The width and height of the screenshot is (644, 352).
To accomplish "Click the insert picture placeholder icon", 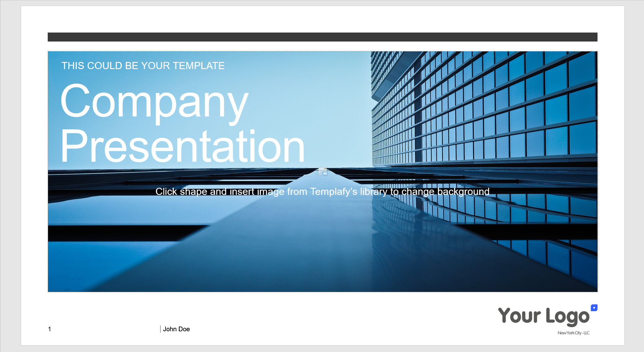I will coord(323,171).
